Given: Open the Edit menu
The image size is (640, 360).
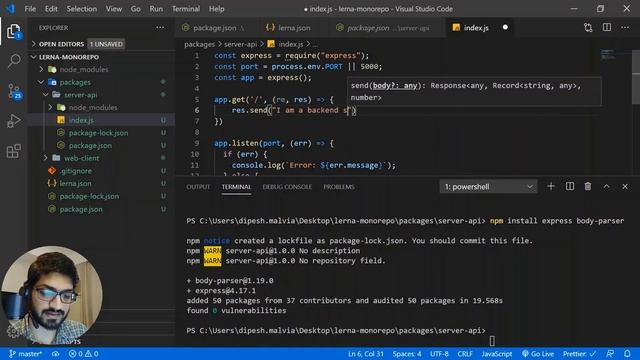Looking at the screenshot, I should [x=51, y=9].
